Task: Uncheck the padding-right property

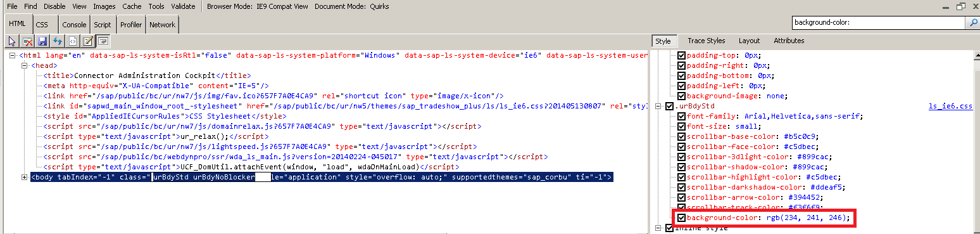Action: [x=681, y=65]
